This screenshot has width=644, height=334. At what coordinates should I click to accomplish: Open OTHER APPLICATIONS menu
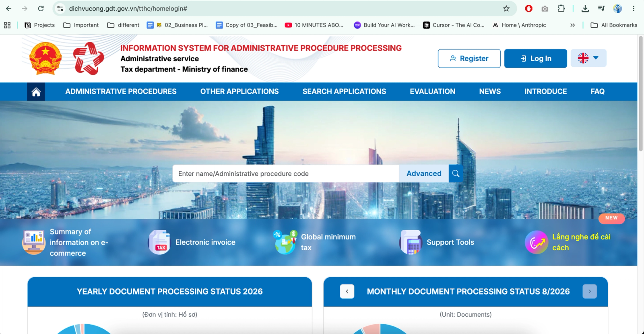(239, 92)
